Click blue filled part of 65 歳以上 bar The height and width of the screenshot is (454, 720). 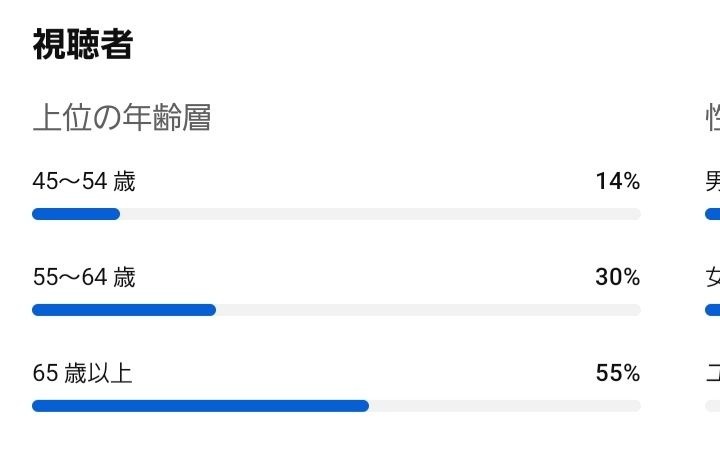pyautogui.click(x=200, y=406)
